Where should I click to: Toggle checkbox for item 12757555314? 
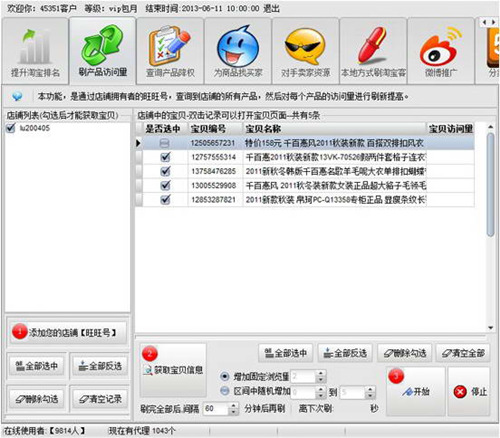(165, 157)
